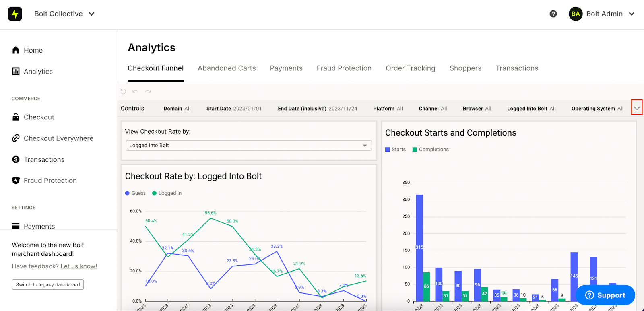Expand the Bolt Admin user menu arrow
Image resolution: width=644 pixels, height=311 pixels.
point(632,14)
